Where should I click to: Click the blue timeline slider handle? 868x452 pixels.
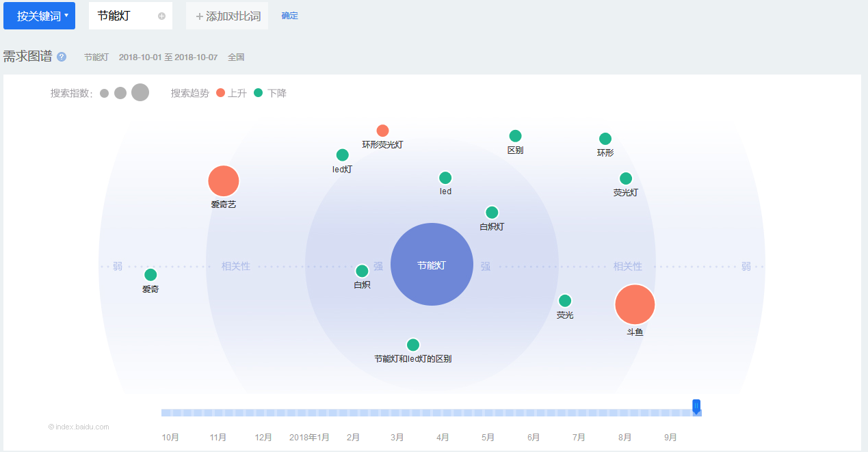(x=696, y=407)
